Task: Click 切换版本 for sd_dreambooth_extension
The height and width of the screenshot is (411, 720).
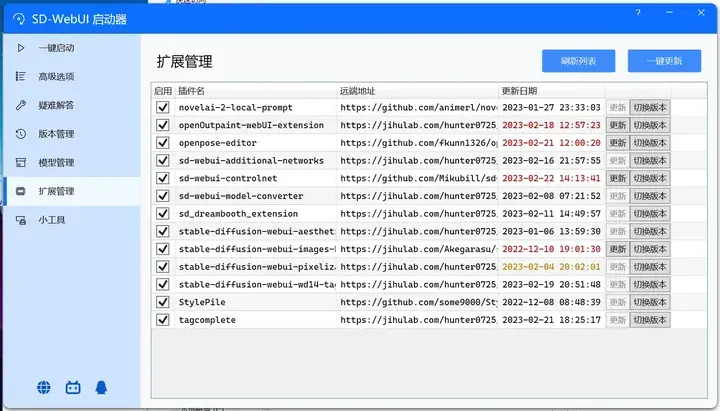Action: [650, 214]
